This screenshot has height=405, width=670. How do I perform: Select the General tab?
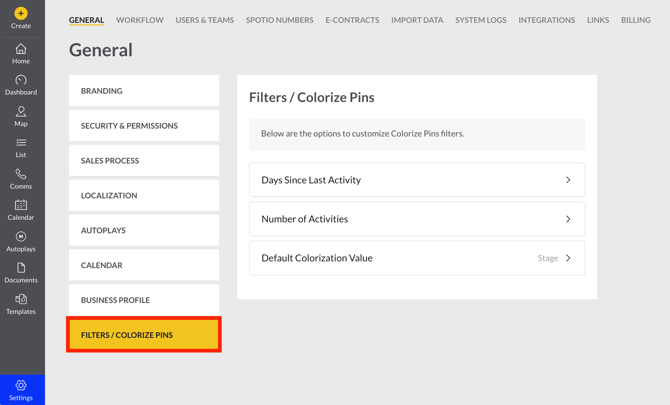(86, 20)
